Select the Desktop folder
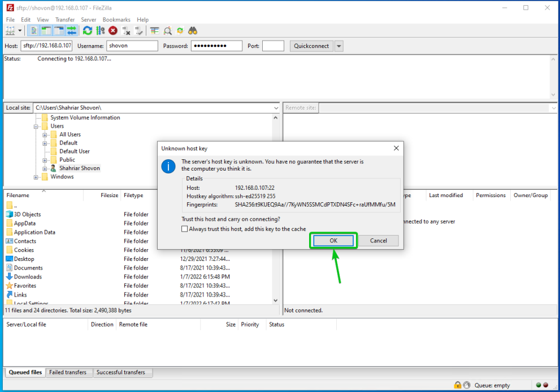This screenshot has width=560, height=392. pos(24,259)
